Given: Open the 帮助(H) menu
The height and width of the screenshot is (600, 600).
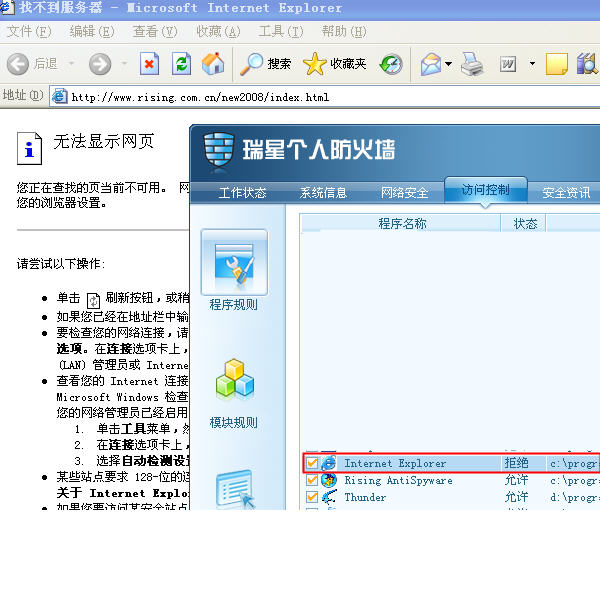Looking at the screenshot, I should point(344,31).
